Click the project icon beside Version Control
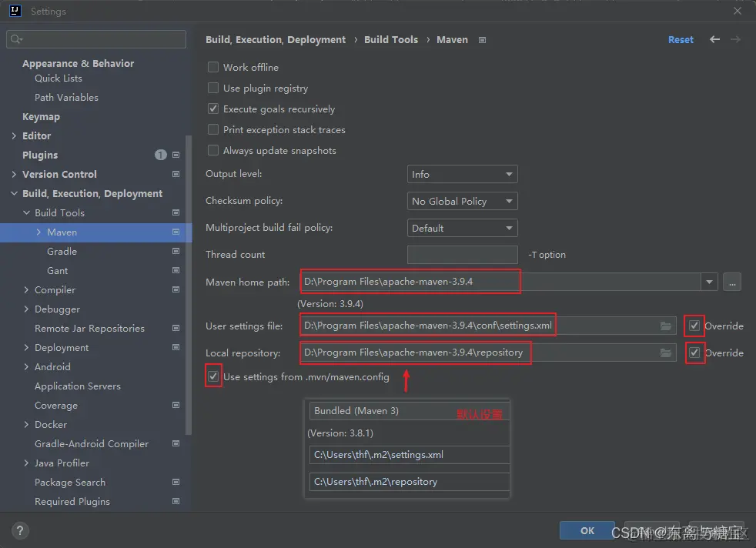This screenshot has height=548, width=756. (x=176, y=174)
